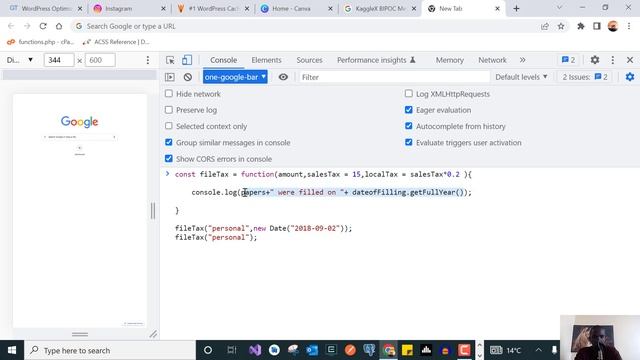Click the device width field showing 344

[x=59, y=60]
